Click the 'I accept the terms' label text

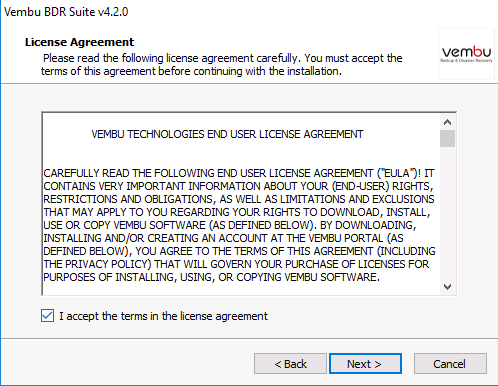(x=163, y=316)
